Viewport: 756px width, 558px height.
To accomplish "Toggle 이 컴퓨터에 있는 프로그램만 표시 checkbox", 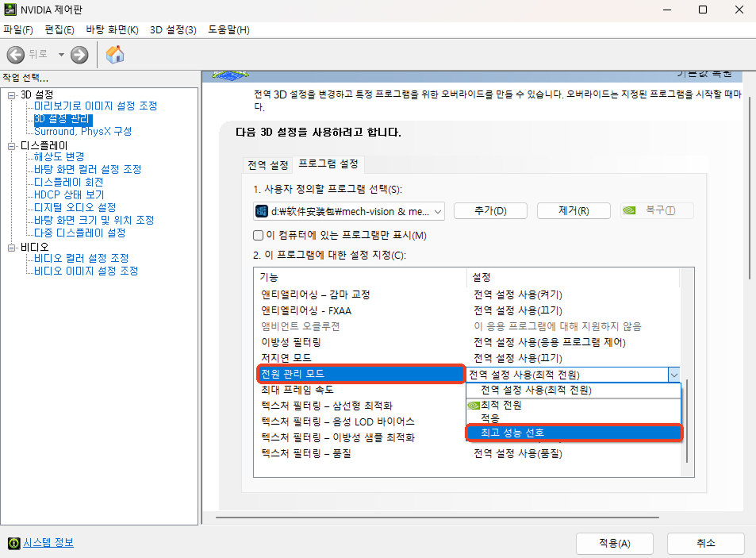I will (258, 236).
